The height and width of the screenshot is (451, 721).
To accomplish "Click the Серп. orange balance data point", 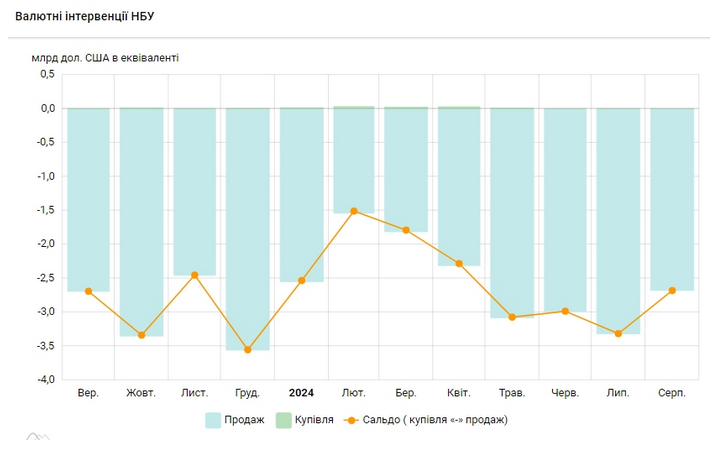I will point(672,290).
